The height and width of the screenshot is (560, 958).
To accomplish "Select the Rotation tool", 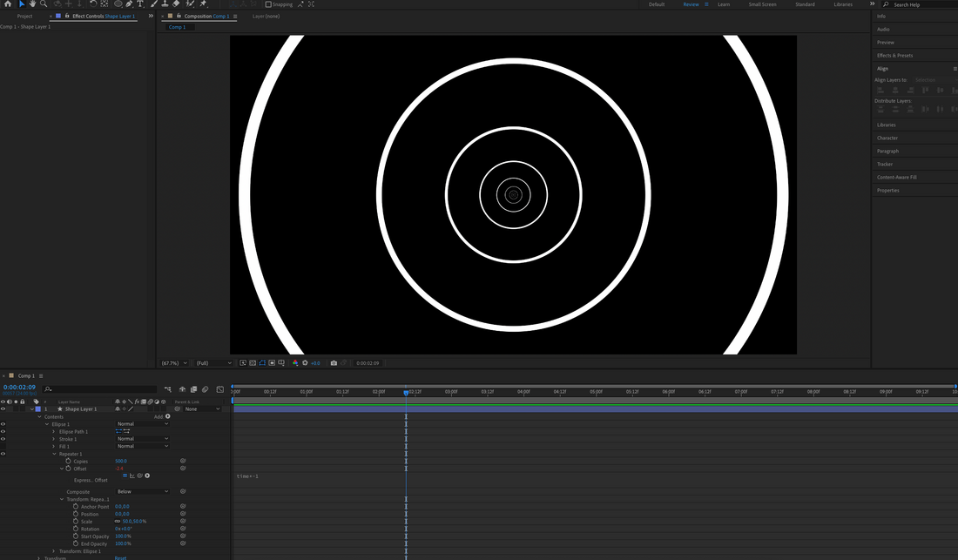I will [x=93, y=3].
